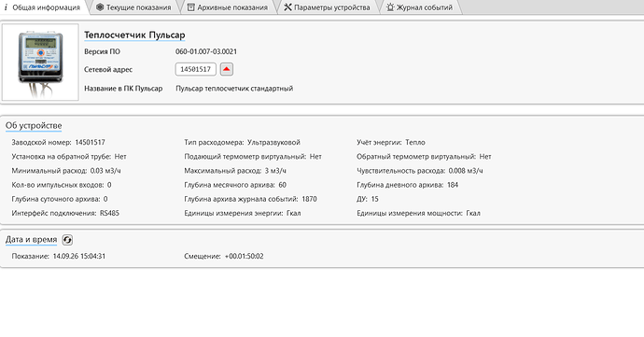
Task: Click the heat meter device thumbnail image
Action: 40,62
